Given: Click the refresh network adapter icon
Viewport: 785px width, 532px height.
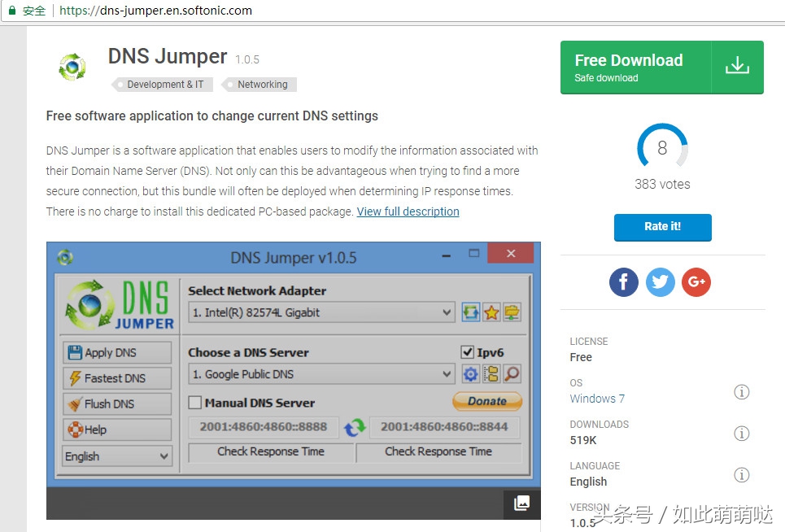Looking at the screenshot, I should 471,313.
